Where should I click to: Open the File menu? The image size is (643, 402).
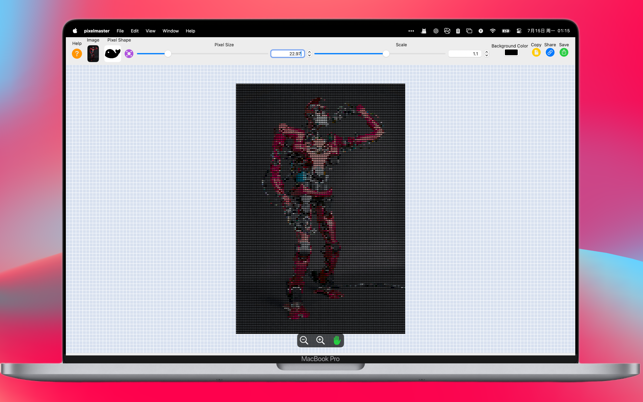[120, 31]
